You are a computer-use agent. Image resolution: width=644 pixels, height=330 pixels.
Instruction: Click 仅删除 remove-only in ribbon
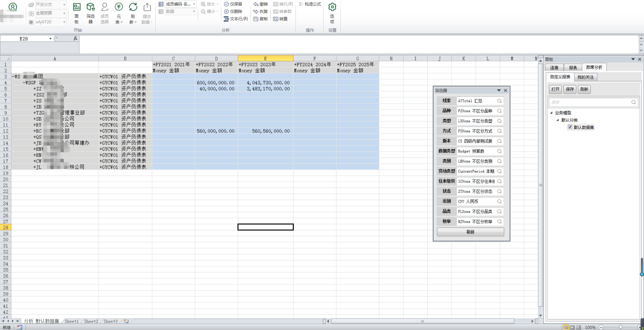[x=233, y=11]
